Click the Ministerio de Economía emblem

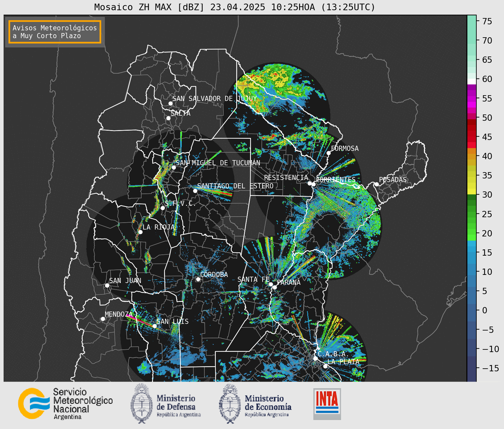[230, 403]
